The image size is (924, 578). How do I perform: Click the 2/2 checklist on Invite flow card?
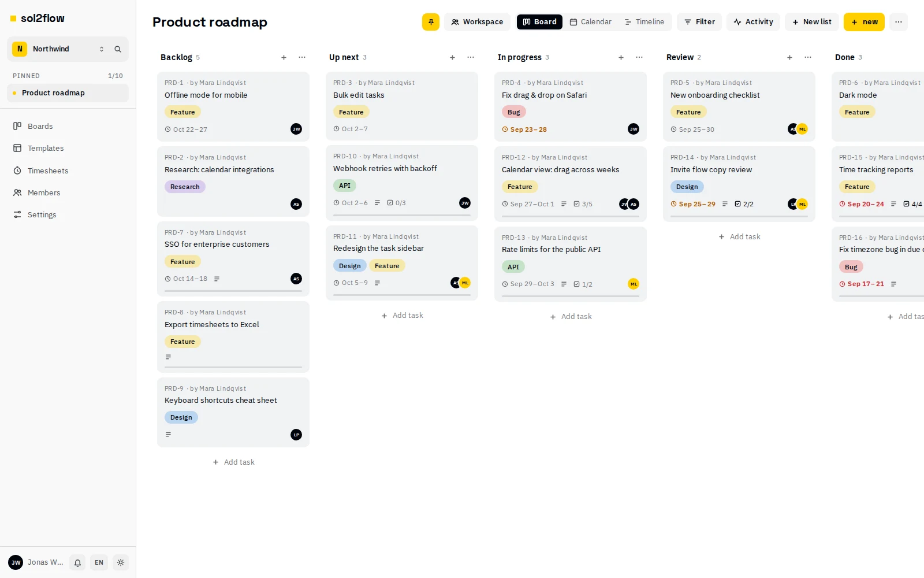click(744, 204)
